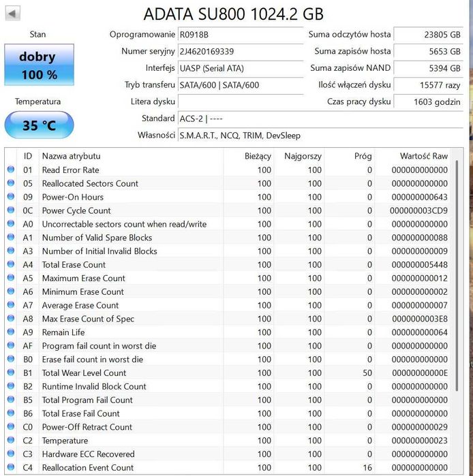Click the status dot for Reallocation Event Count
The height and width of the screenshot is (476, 473).
pyautogui.click(x=11, y=467)
